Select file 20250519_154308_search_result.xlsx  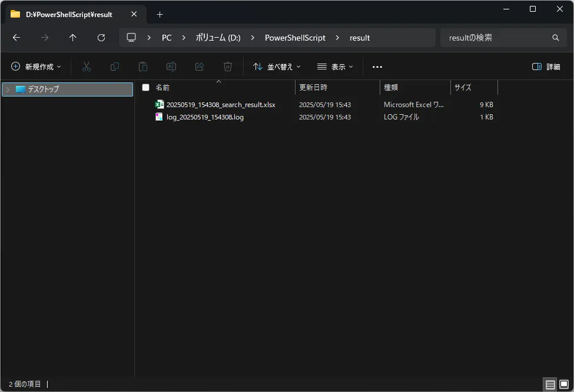click(221, 105)
